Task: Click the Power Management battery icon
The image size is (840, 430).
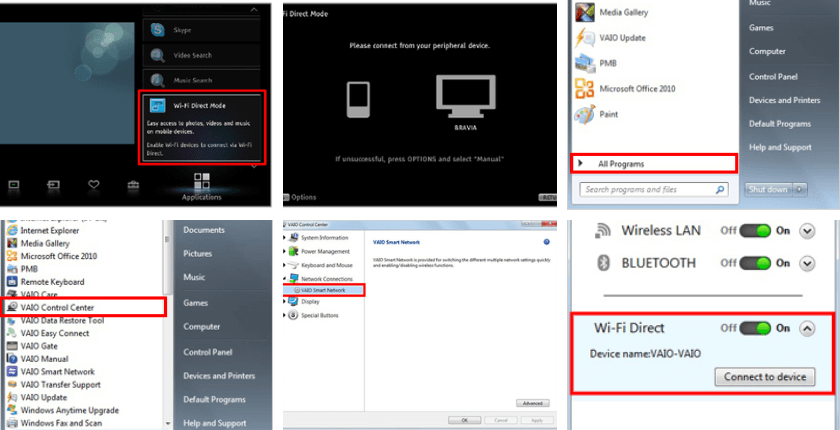Action: click(x=293, y=251)
